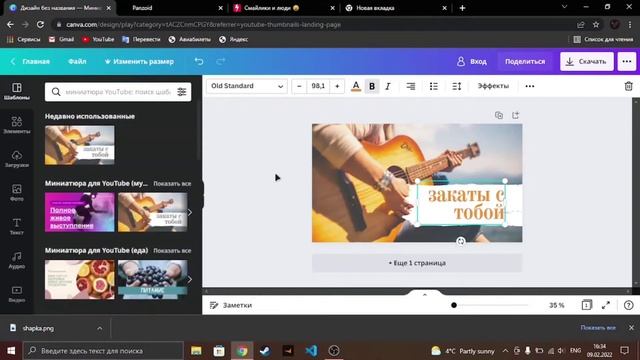Enter fullscreen presentation mode
The width and height of the screenshot is (640, 360).
[x=606, y=305]
